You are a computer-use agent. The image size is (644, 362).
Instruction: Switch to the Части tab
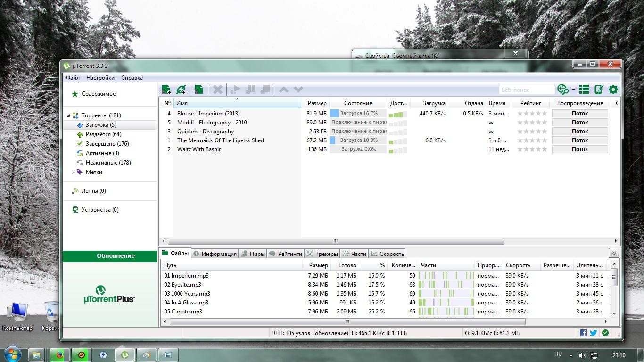[355, 254]
